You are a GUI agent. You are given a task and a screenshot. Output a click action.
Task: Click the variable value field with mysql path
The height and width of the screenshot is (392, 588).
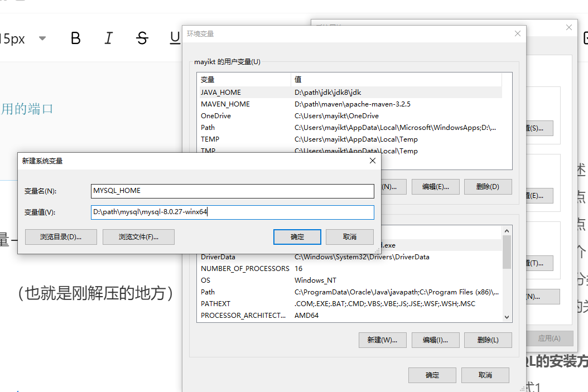tap(233, 212)
